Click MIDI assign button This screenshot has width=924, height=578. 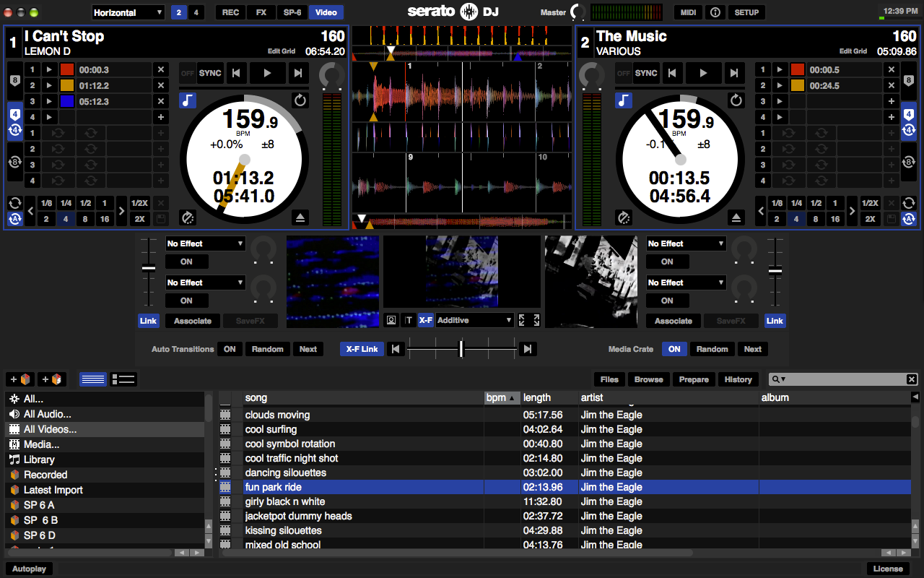[x=689, y=12]
